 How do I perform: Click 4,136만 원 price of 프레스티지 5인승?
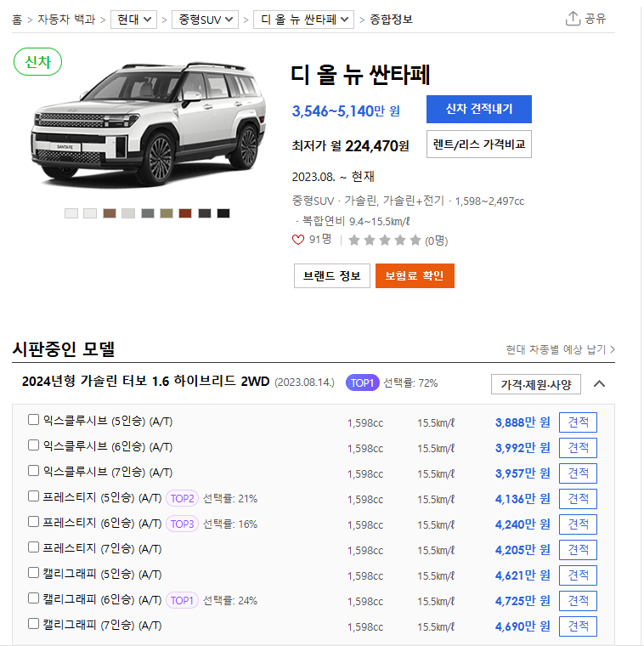pos(523,499)
